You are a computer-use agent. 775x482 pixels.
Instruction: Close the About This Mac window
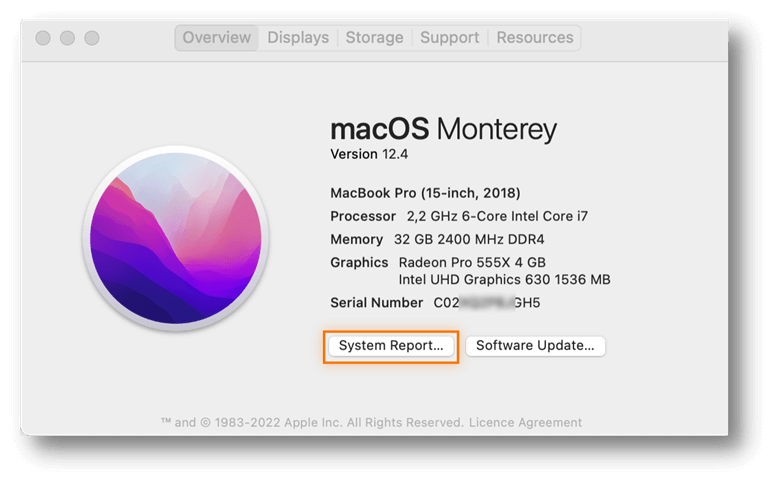pos(43,38)
